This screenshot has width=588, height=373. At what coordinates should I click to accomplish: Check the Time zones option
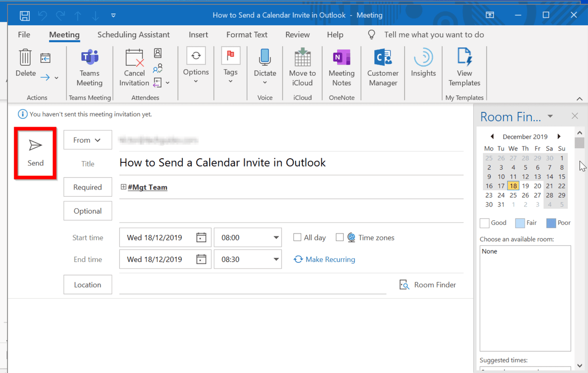coord(340,237)
